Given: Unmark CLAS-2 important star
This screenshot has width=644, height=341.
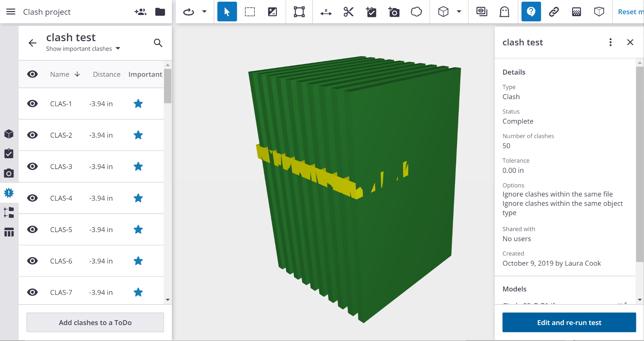Looking at the screenshot, I should 138,135.
